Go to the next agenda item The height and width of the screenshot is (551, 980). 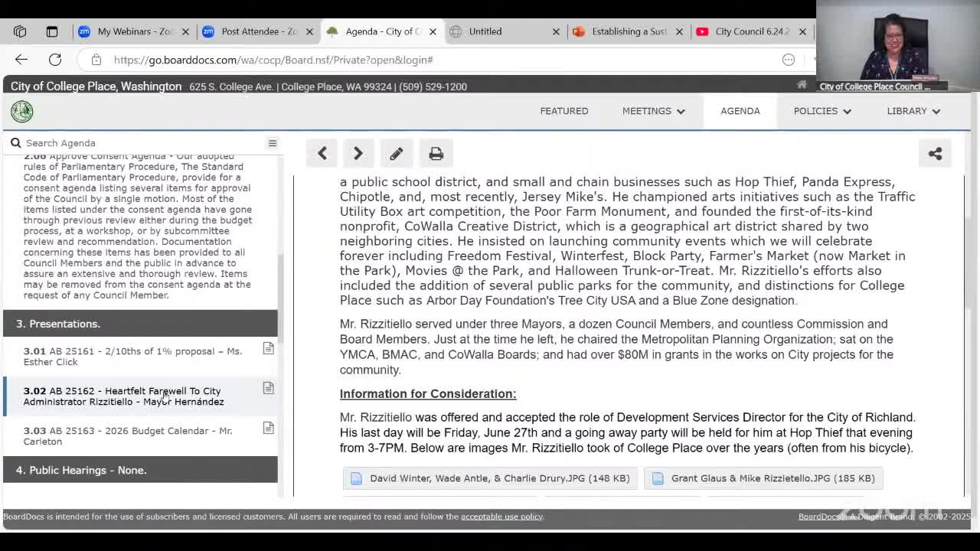(x=358, y=154)
